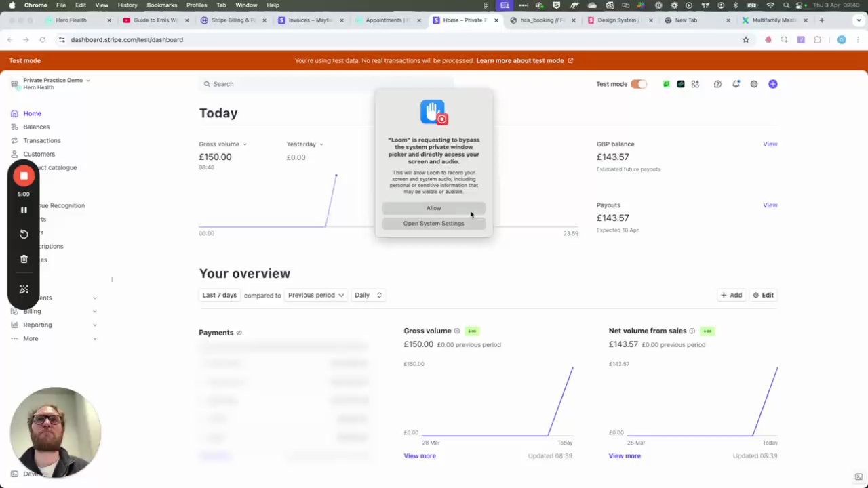Click the Add button in overview
This screenshot has width=868, height=488.
point(731,295)
